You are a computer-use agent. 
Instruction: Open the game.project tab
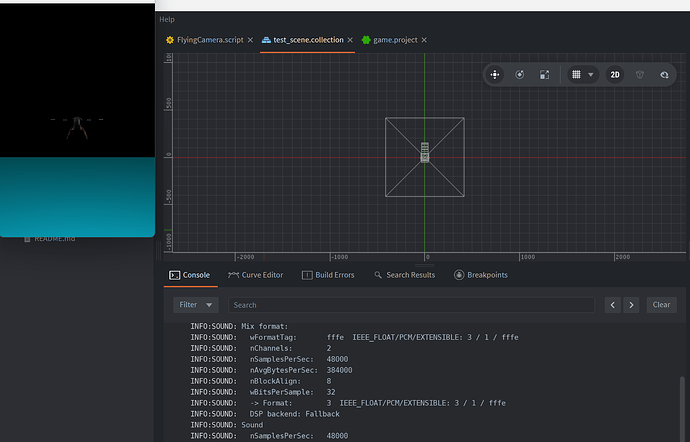(395, 40)
